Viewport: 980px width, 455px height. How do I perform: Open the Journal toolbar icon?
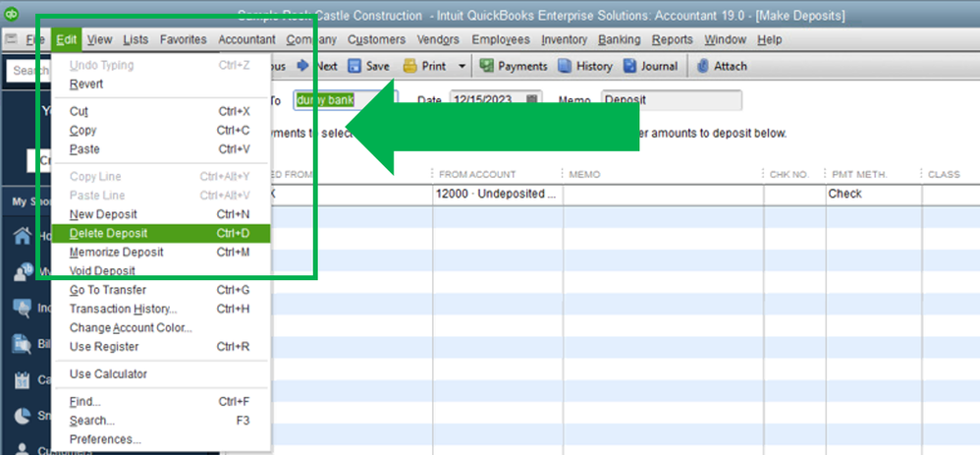[630, 66]
